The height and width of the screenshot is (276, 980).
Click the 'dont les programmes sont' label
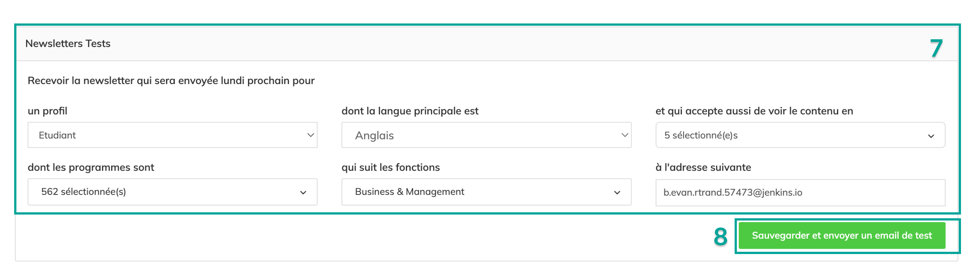[91, 168]
